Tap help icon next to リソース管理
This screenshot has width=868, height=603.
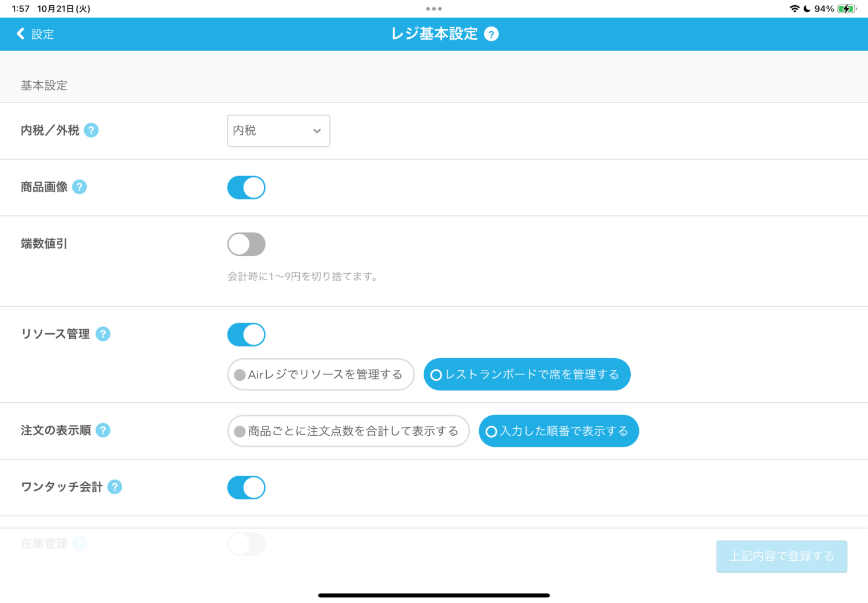pyautogui.click(x=103, y=334)
